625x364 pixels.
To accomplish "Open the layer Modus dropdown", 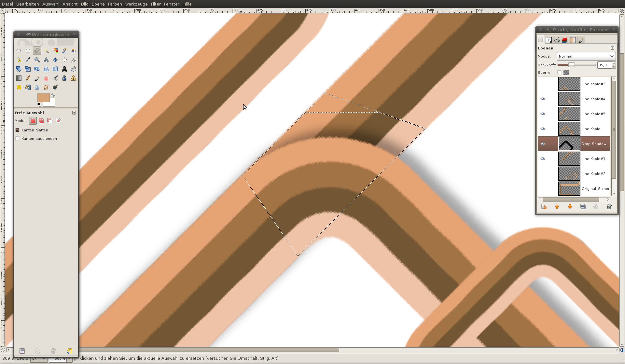I will point(586,56).
